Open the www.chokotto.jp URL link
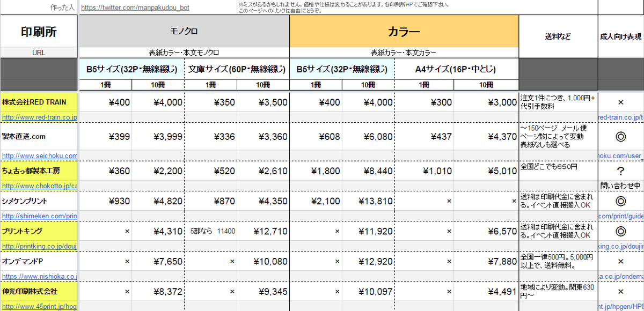 click(40, 186)
